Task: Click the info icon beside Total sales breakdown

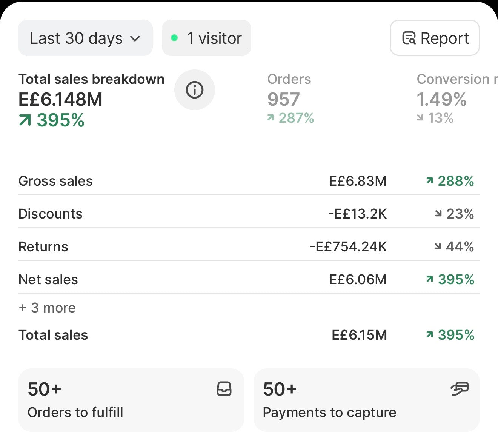Action: tap(195, 90)
